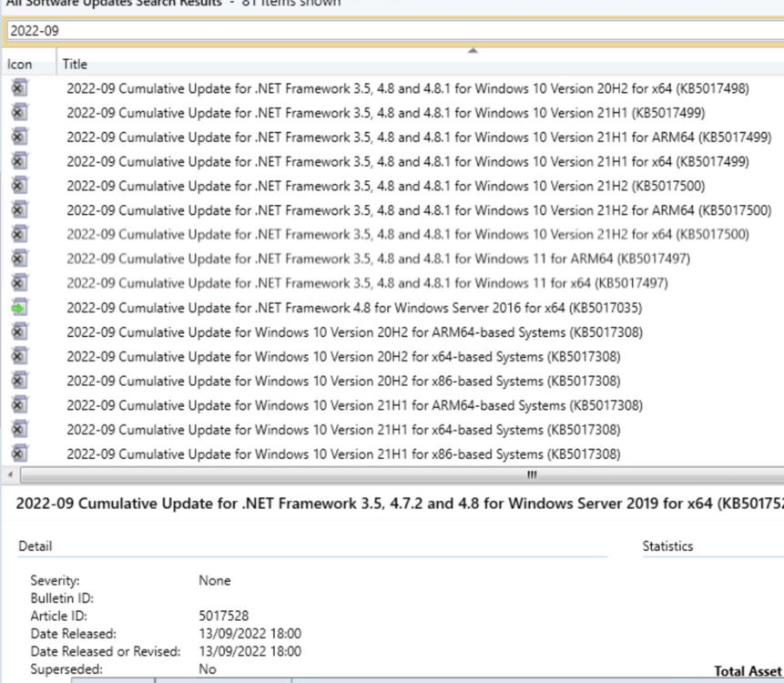Click the status icon of the Windows 11 ARM64 KB5017497 row
Viewport: 784px width, 683px height.
(x=19, y=259)
